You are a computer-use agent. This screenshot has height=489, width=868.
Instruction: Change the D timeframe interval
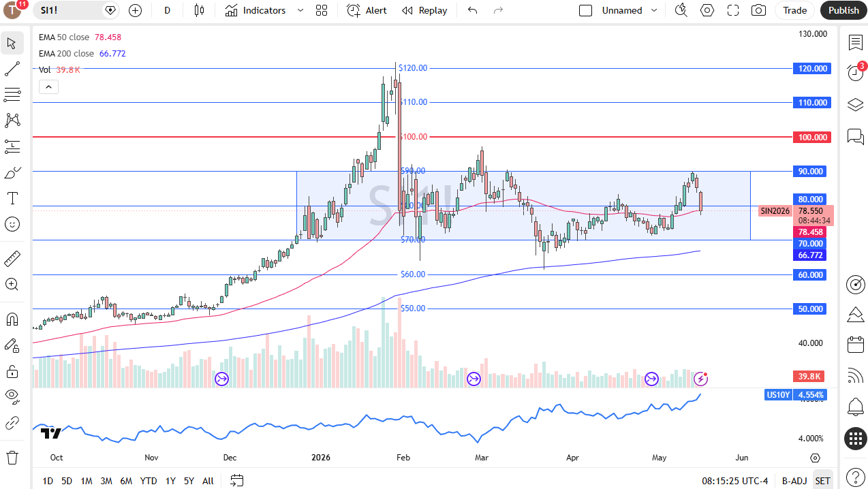click(x=168, y=10)
